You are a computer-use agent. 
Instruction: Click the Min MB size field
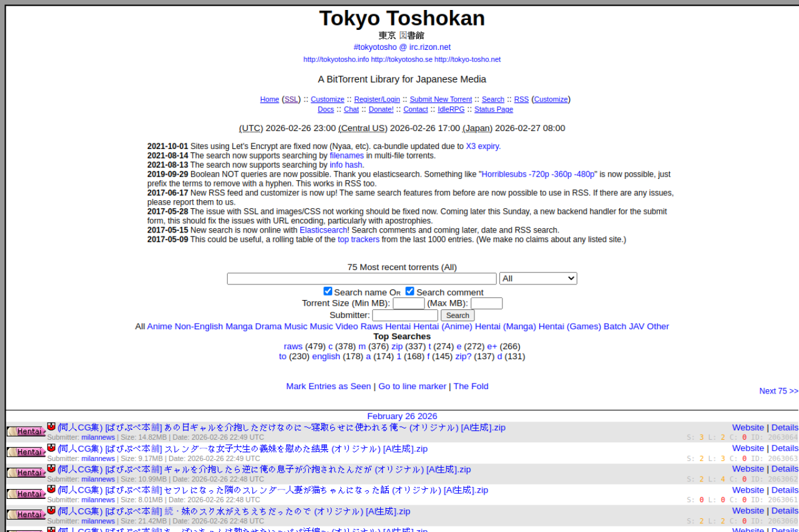coord(408,303)
